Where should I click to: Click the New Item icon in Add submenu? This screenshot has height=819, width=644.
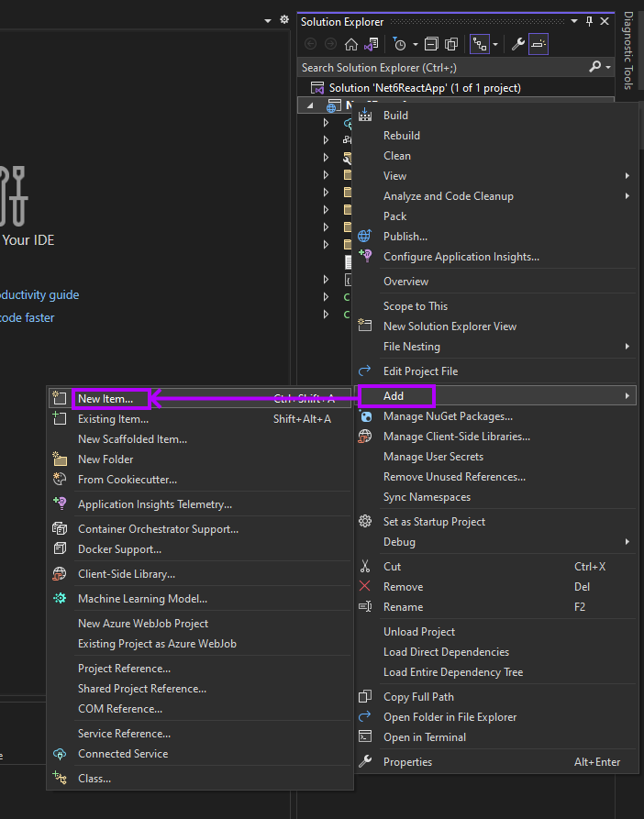(60, 399)
